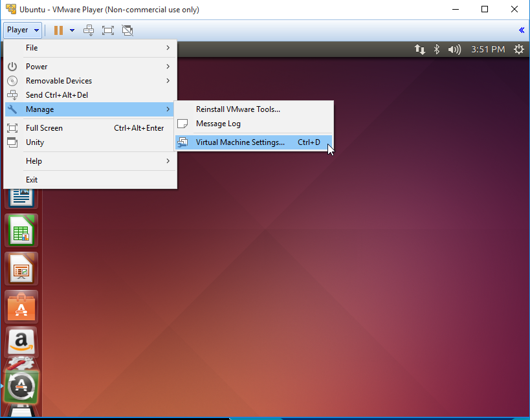
Task: Click the Amazon launcher icon
Action: point(21,342)
